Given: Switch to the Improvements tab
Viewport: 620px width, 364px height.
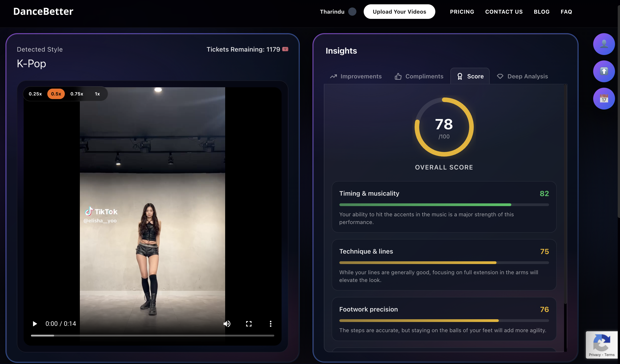Looking at the screenshot, I should tap(356, 76).
